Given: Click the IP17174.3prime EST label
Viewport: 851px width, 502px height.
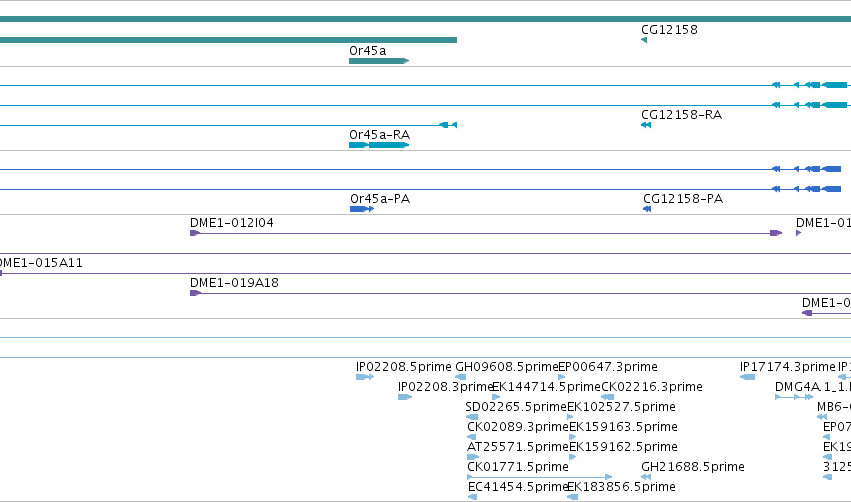Looking at the screenshot, I should click(788, 367).
